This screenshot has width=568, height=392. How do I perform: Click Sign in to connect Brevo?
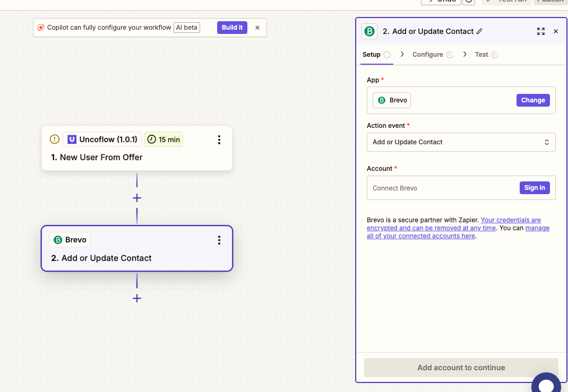pos(535,188)
